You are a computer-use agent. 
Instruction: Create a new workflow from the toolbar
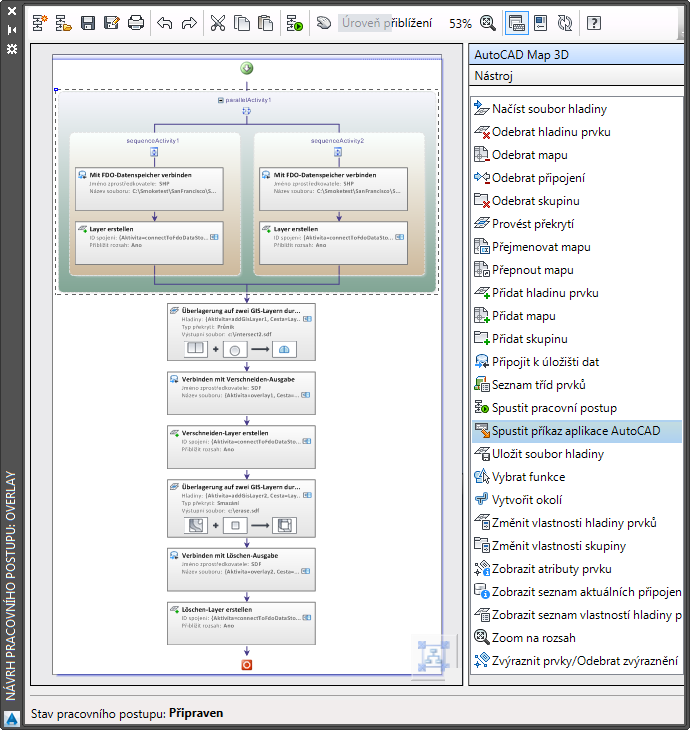click(x=40, y=23)
